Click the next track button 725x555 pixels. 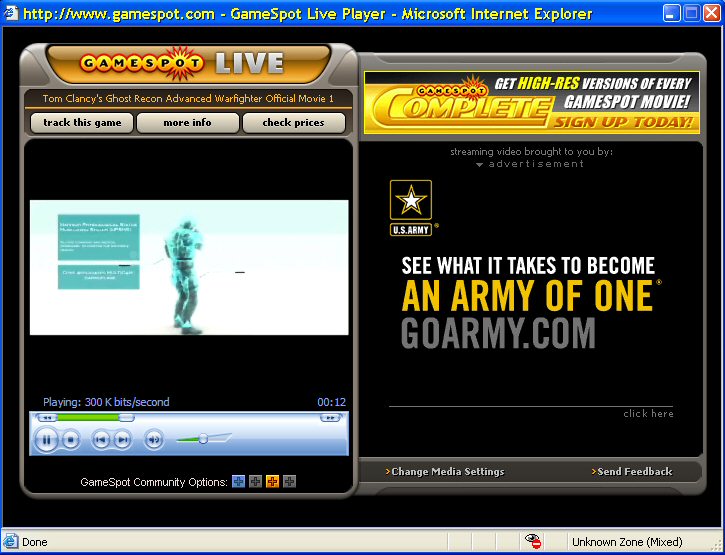coord(122,439)
